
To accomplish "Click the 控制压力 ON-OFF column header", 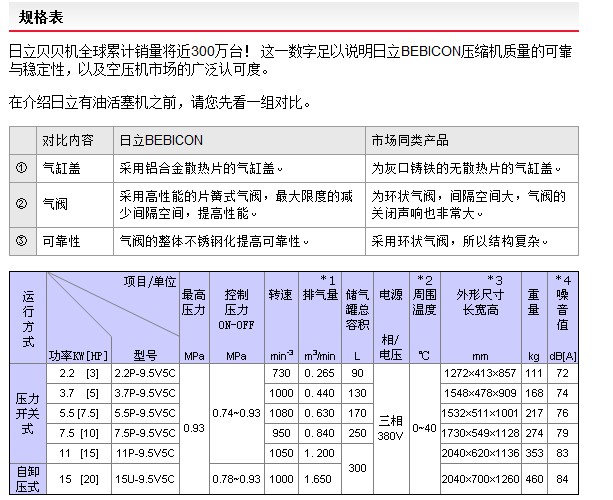I will 237,318.
